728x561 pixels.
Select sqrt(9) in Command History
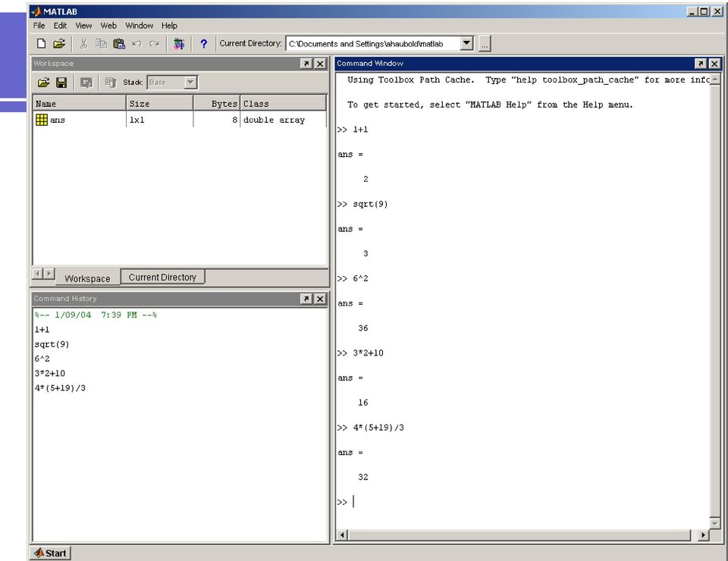52,344
